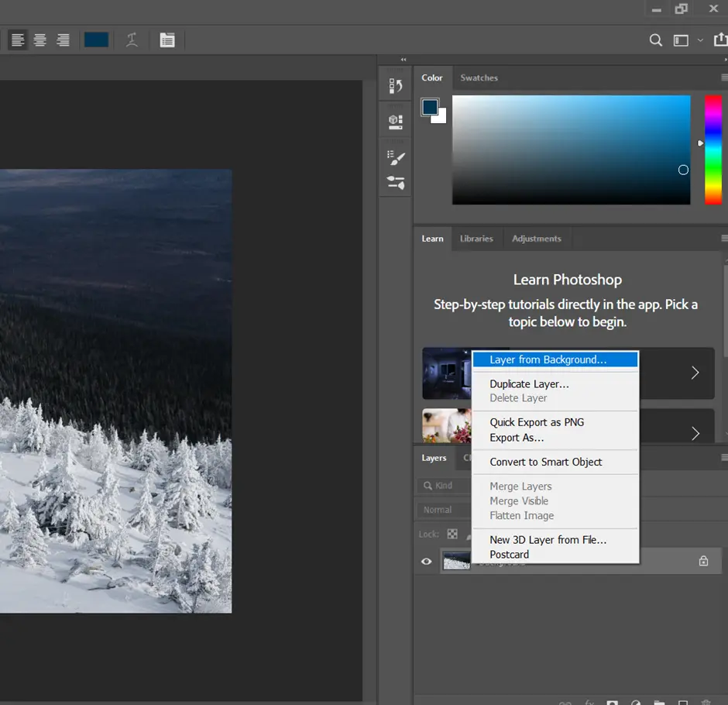Choose Duplicate Layer from context menu
Screen dimensions: 728x705
coord(529,383)
